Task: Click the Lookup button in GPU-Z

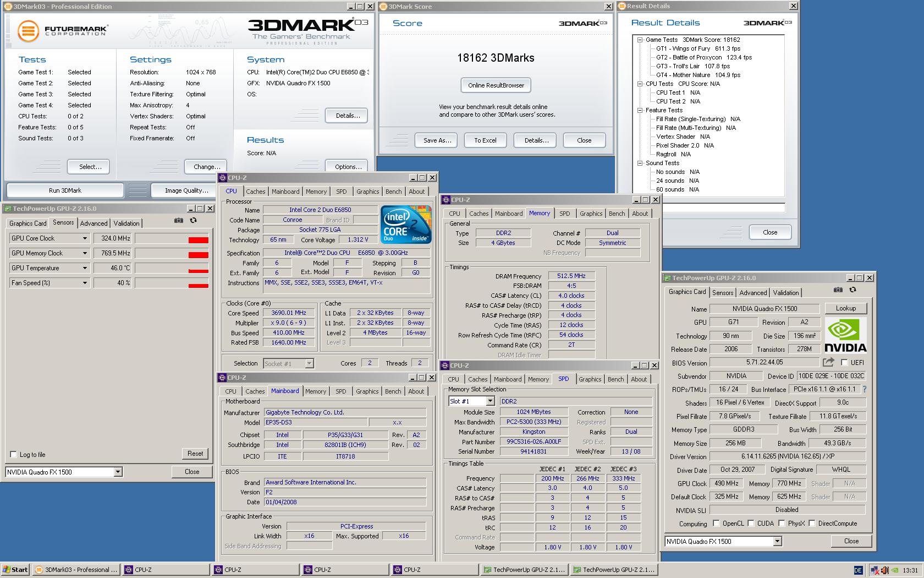Action: click(x=845, y=308)
